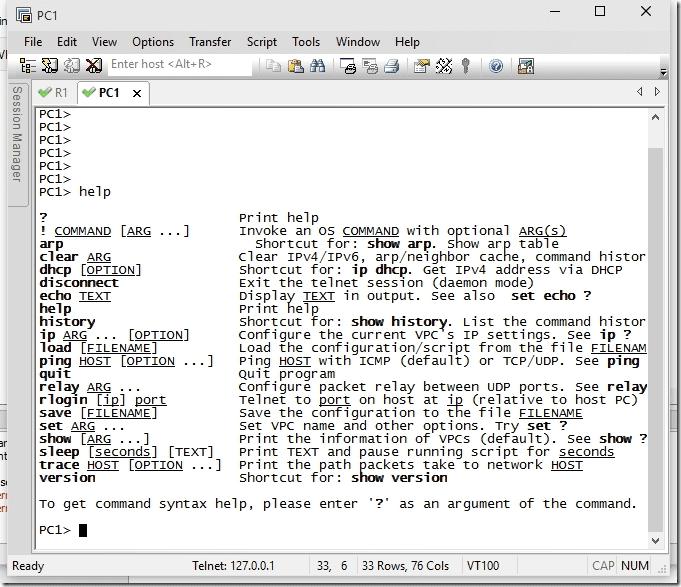Close the PC1 tab with its X
This screenshot has width=681, height=587.
[x=137, y=93]
